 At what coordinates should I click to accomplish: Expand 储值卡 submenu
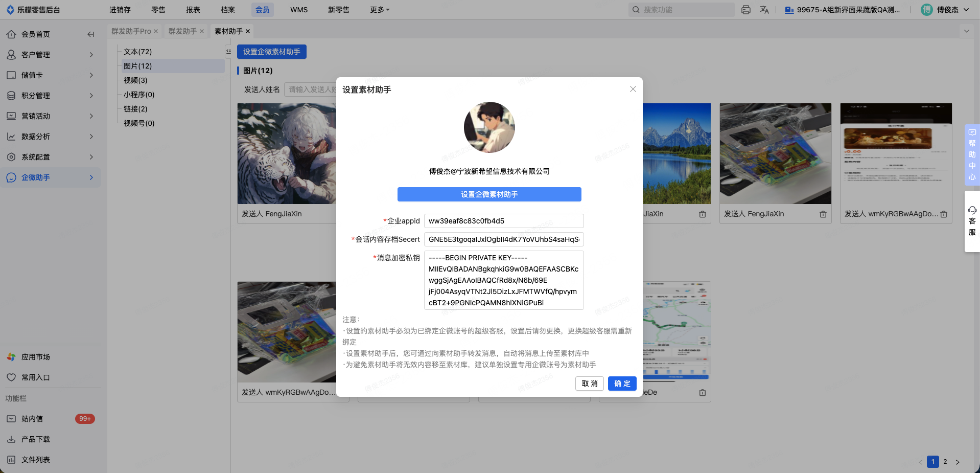(91, 75)
